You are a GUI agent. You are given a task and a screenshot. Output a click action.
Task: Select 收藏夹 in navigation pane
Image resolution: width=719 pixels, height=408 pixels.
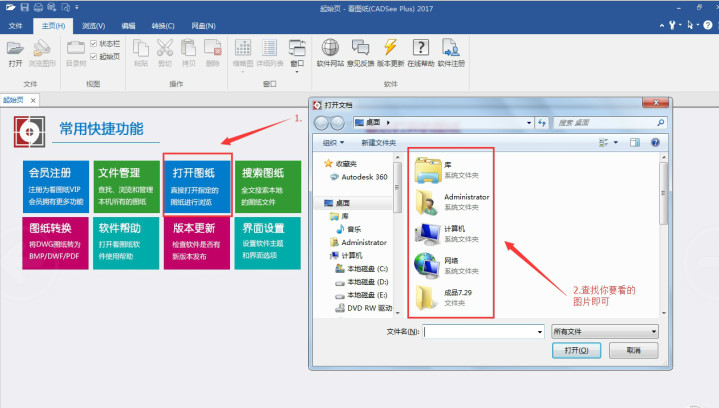coord(340,164)
